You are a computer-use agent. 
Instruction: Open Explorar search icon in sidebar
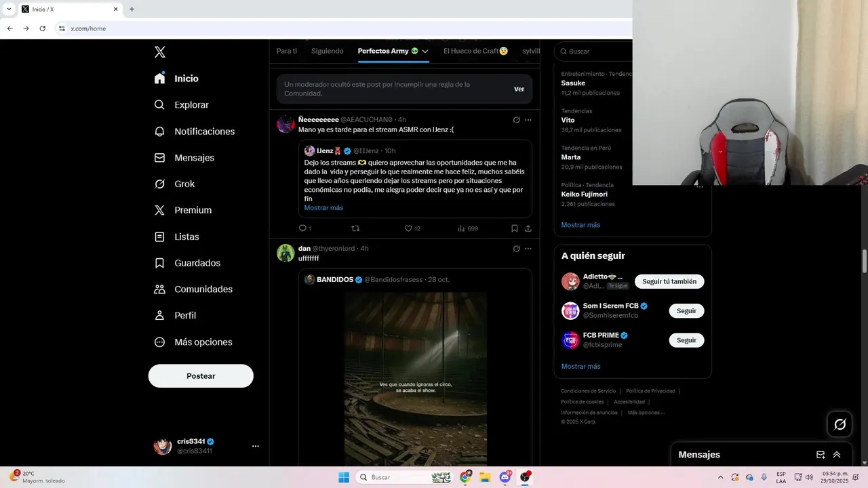(x=159, y=105)
